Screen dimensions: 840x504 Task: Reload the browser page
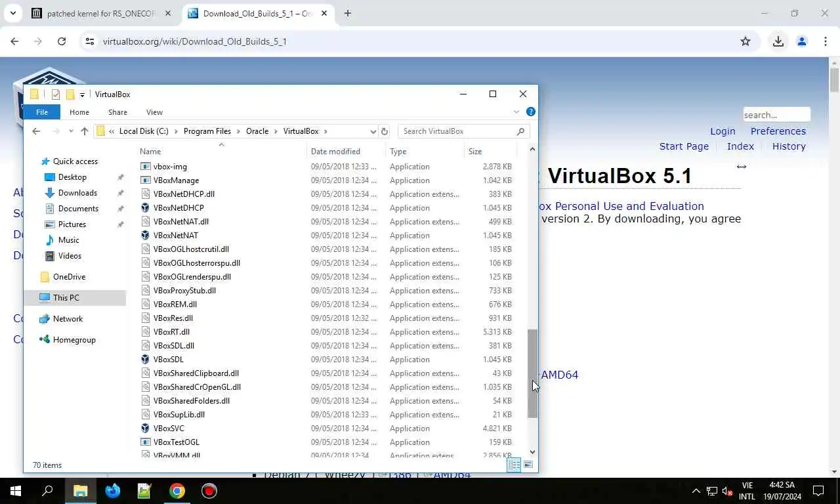click(x=62, y=41)
